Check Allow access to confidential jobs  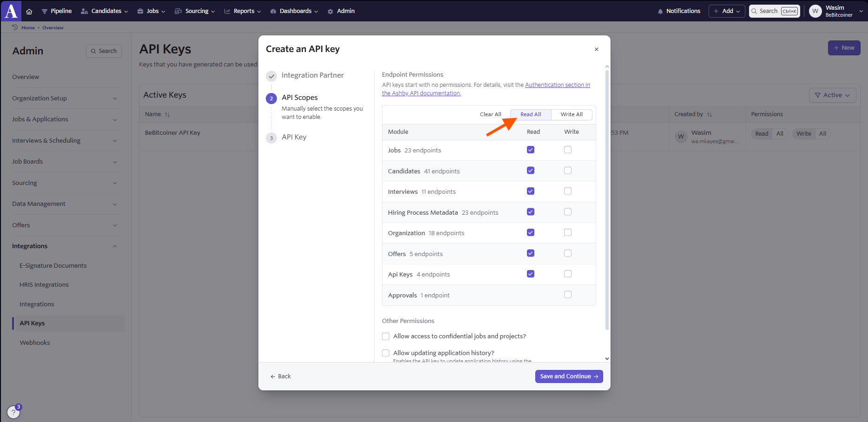386,336
